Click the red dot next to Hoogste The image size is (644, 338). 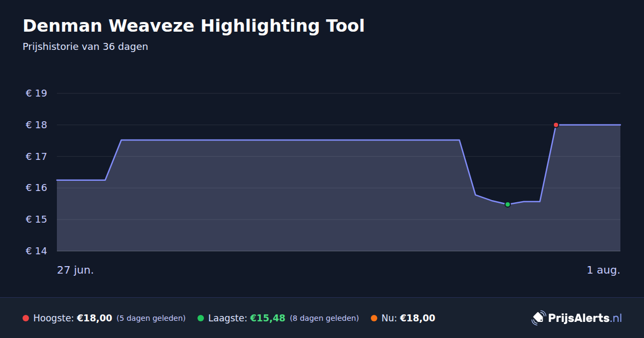(26, 318)
